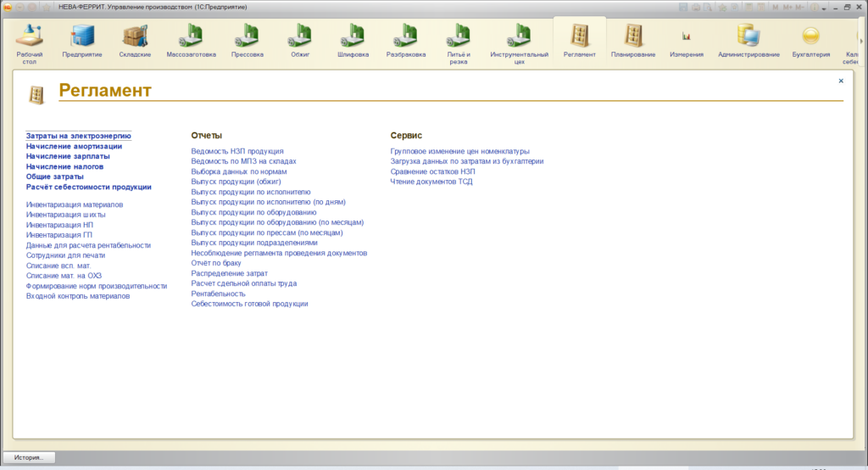
Task: Open report Ведомость по МПЗ на складах
Action: 243,161
